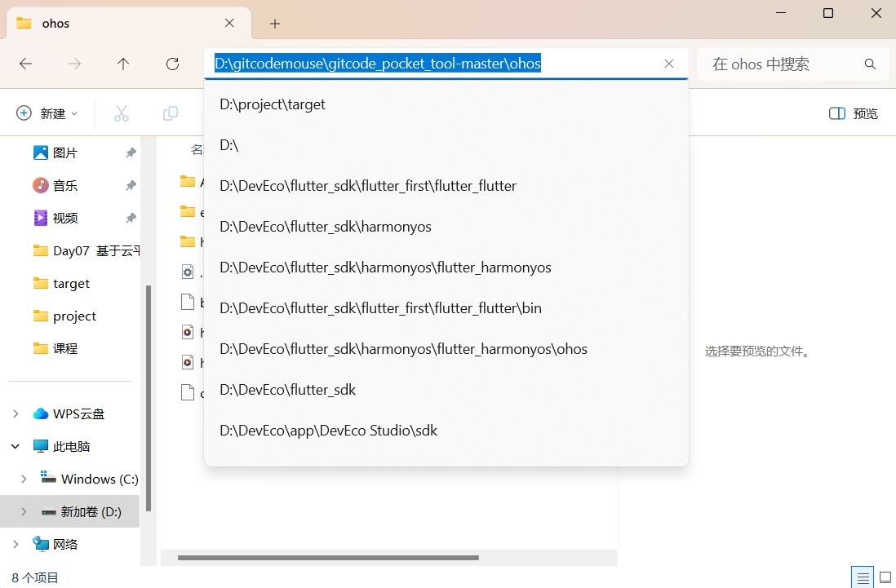
Task: Expand the Windows (C:) drive
Action: (24, 479)
